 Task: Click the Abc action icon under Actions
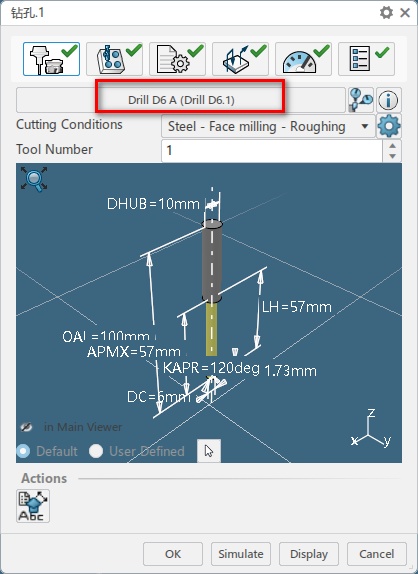(33, 506)
